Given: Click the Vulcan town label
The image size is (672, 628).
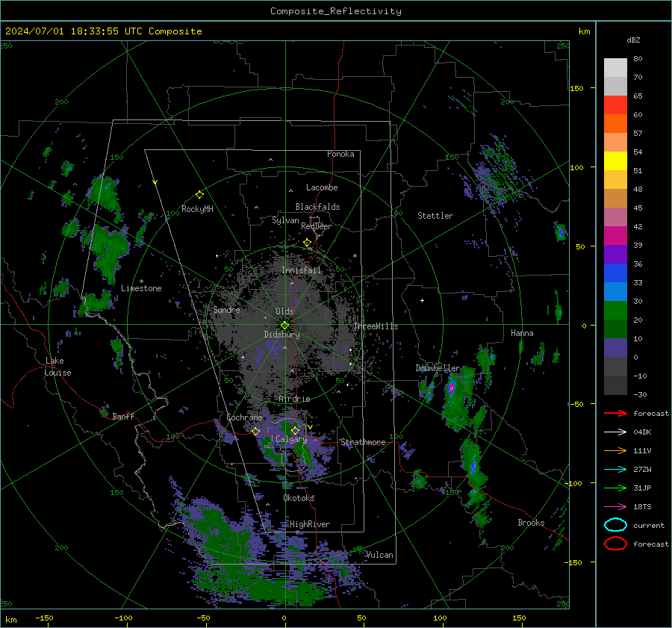Looking at the screenshot, I should (x=379, y=555).
